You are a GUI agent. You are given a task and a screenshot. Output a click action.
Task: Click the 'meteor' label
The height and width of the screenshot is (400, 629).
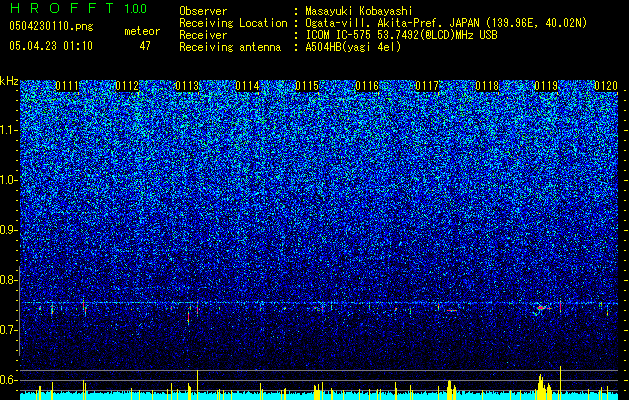tap(142, 31)
